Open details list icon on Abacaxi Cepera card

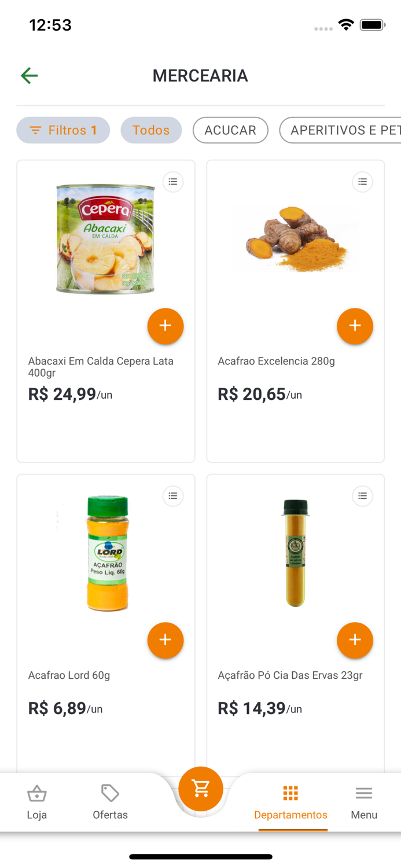pos(172,181)
